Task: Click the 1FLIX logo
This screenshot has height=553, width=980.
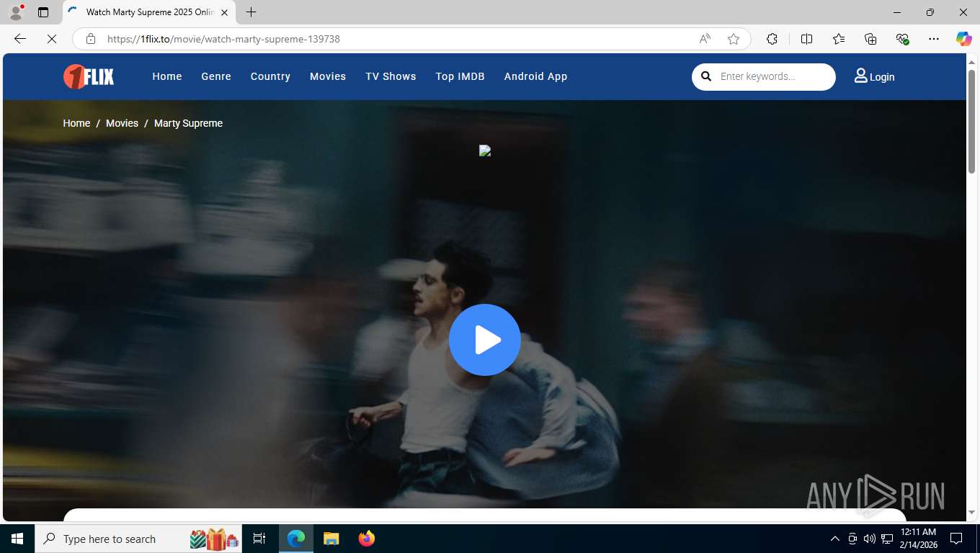Action: (89, 76)
